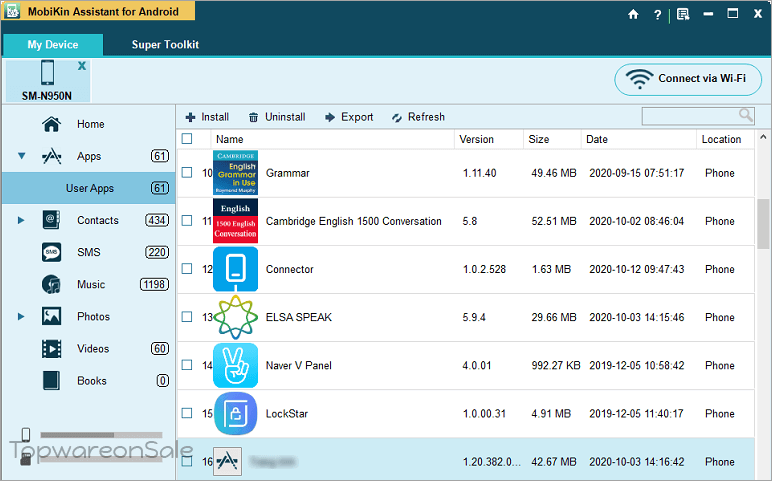Click the Connector app icon

[235, 269]
